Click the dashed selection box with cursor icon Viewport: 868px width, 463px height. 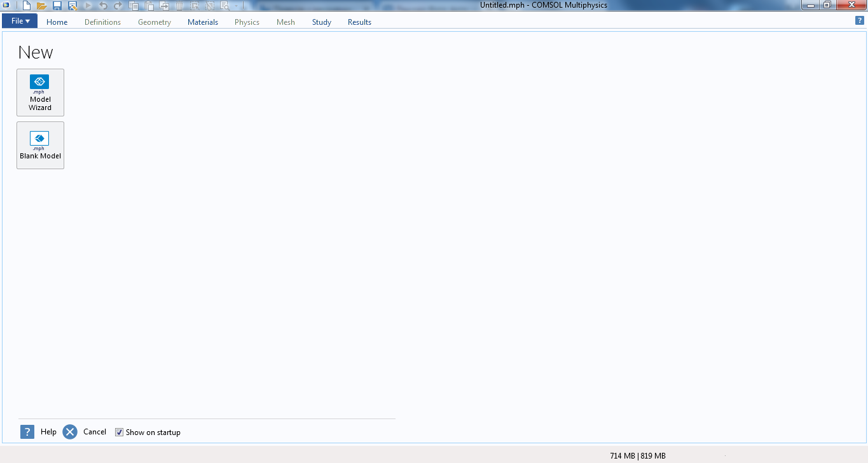[x=195, y=6]
